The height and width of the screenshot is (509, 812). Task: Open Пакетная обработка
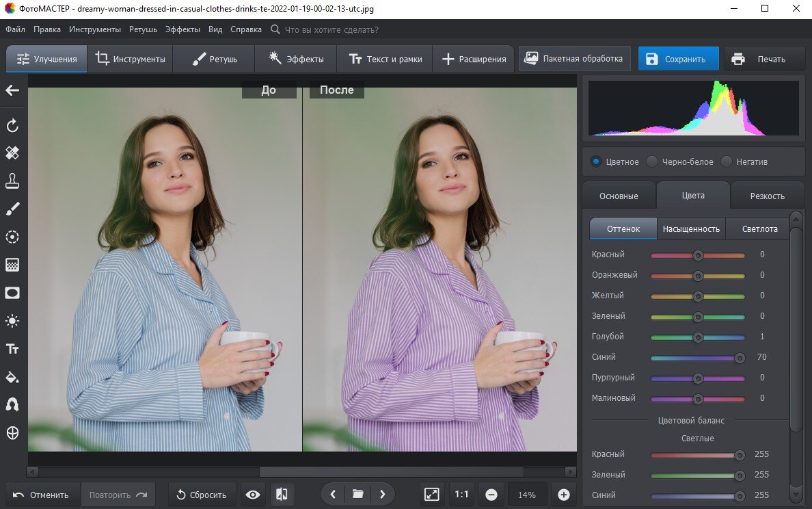click(x=574, y=59)
